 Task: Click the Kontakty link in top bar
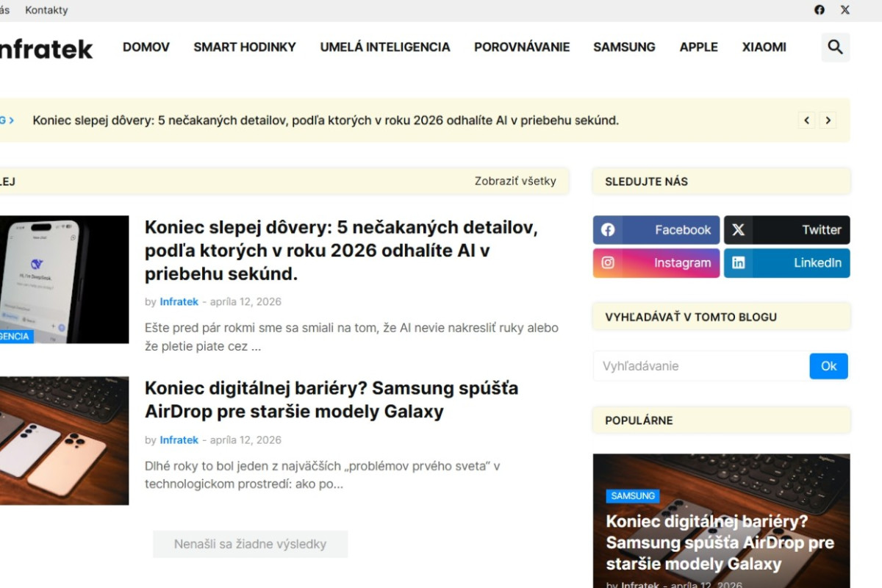46,10
